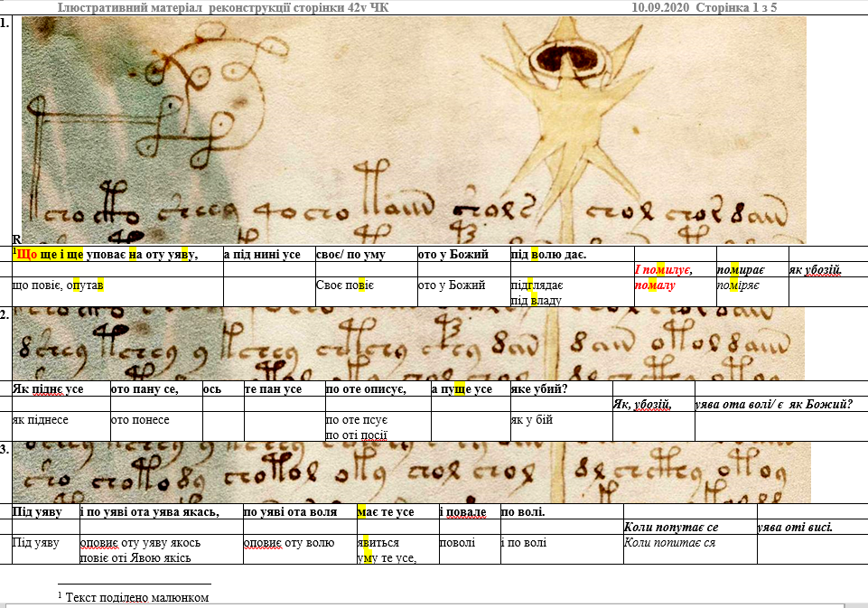Image resolution: width=868 pixels, height=608 pixels.
Task: Click the italic cell 'Як, убозій,'
Action: (x=654, y=404)
